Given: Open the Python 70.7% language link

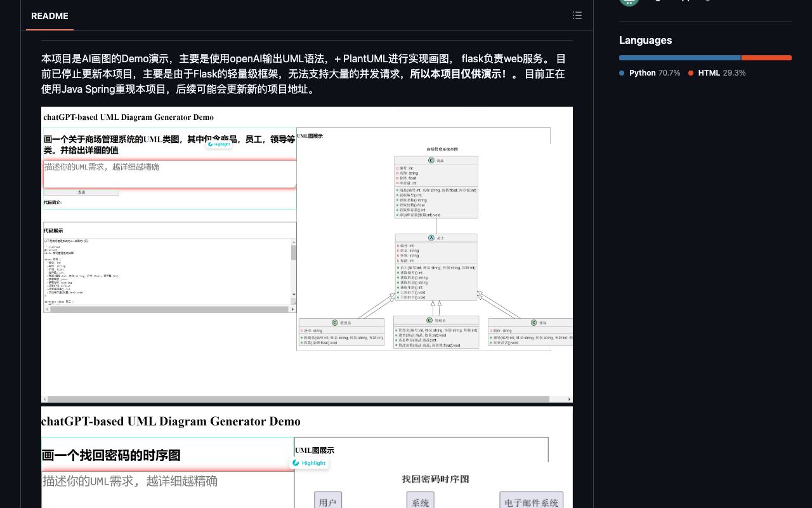Looking at the screenshot, I should 650,73.
